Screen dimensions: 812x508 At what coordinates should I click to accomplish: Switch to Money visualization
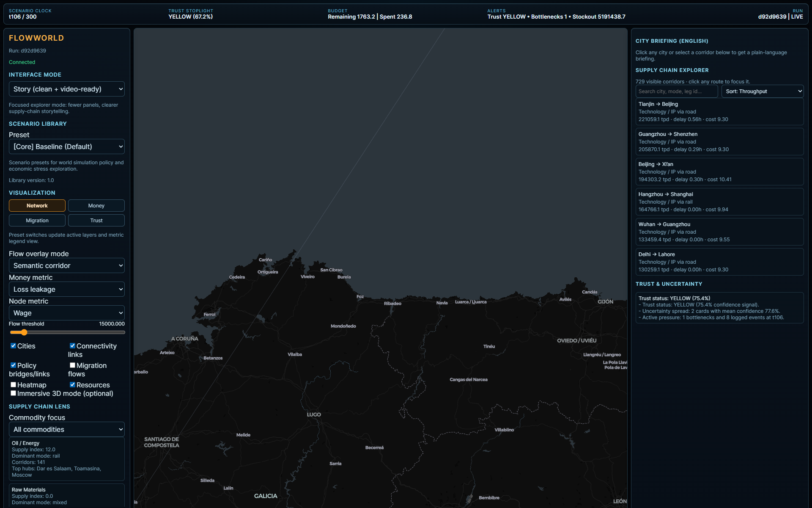click(96, 206)
